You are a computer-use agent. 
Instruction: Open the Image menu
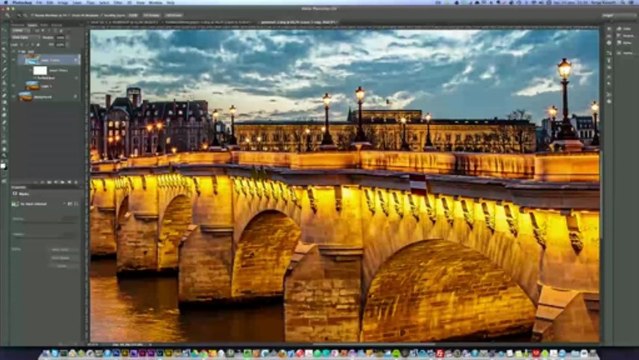pyautogui.click(x=63, y=2)
